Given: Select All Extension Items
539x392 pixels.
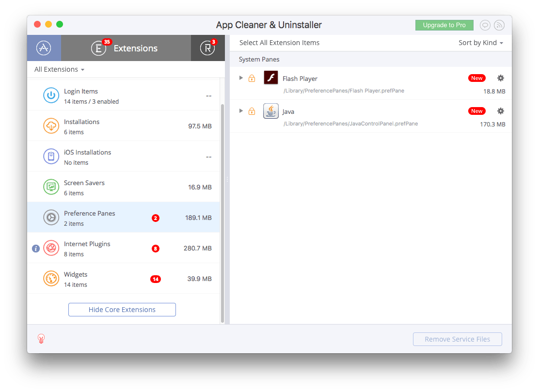Looking at the screenshot, I should point(279,43).
